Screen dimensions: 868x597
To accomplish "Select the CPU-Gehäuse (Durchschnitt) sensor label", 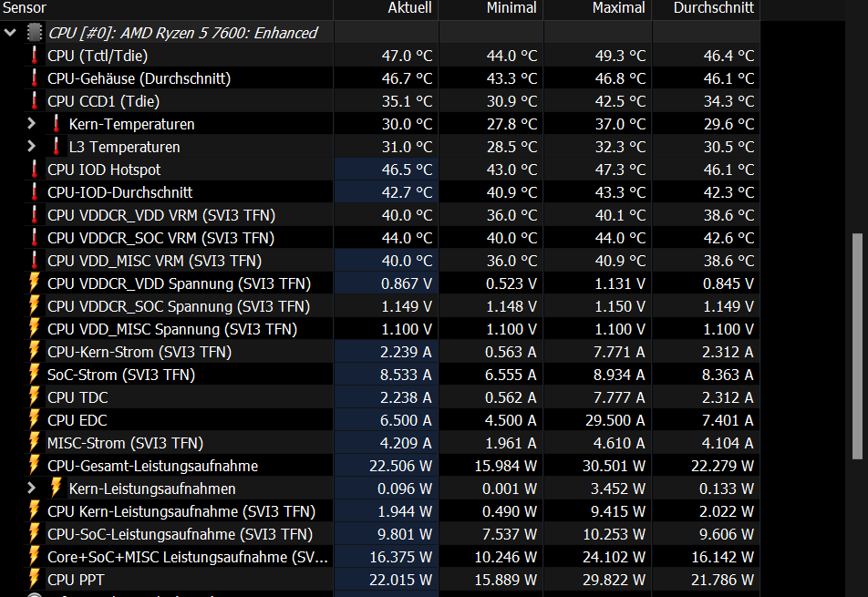I will pyautogui.click(x=139, y=78).
